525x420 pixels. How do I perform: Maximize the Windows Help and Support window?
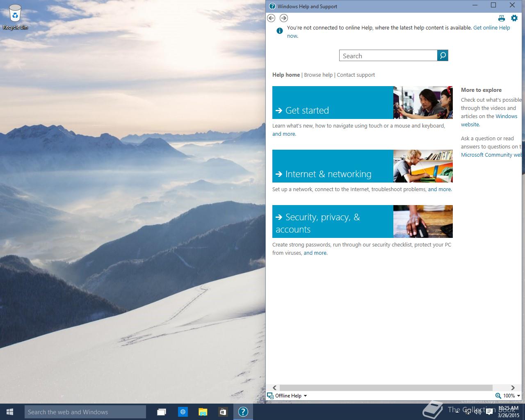click(493, 5)
